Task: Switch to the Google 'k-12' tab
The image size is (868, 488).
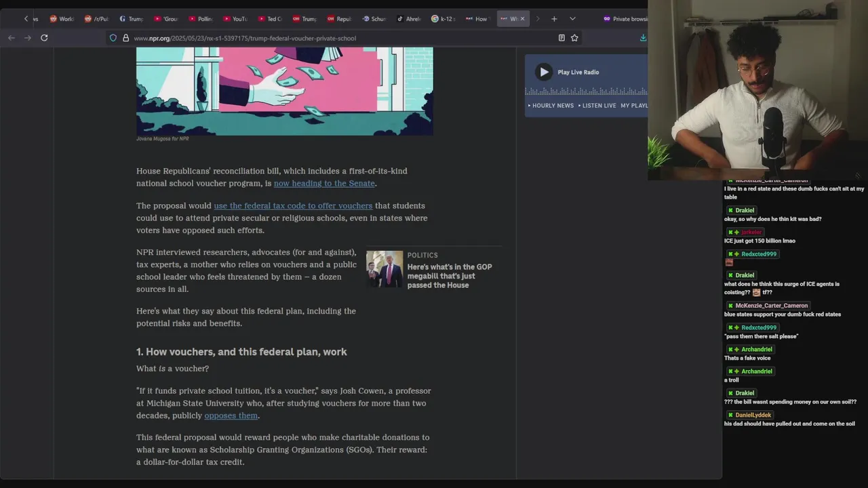Action: 443,19
